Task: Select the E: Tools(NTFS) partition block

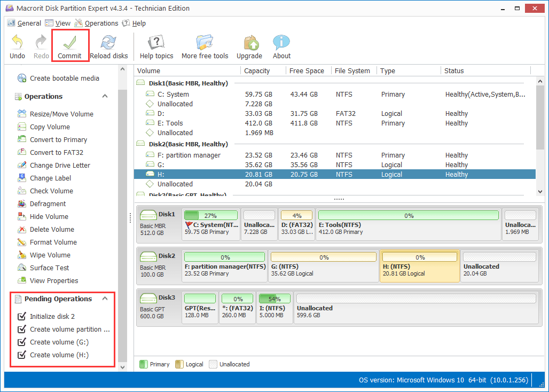Action: (x=409, y=225)
